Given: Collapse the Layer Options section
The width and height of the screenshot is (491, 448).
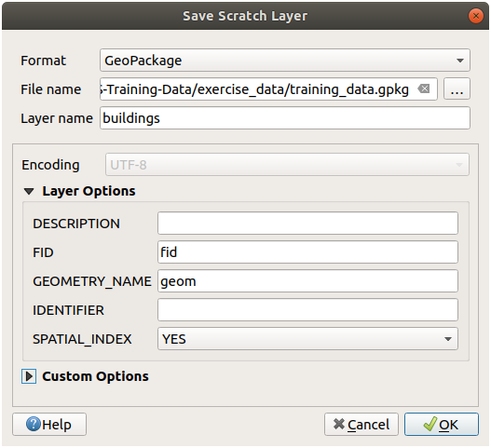Looking at the screenshot, I should click(x=29, y=191).
